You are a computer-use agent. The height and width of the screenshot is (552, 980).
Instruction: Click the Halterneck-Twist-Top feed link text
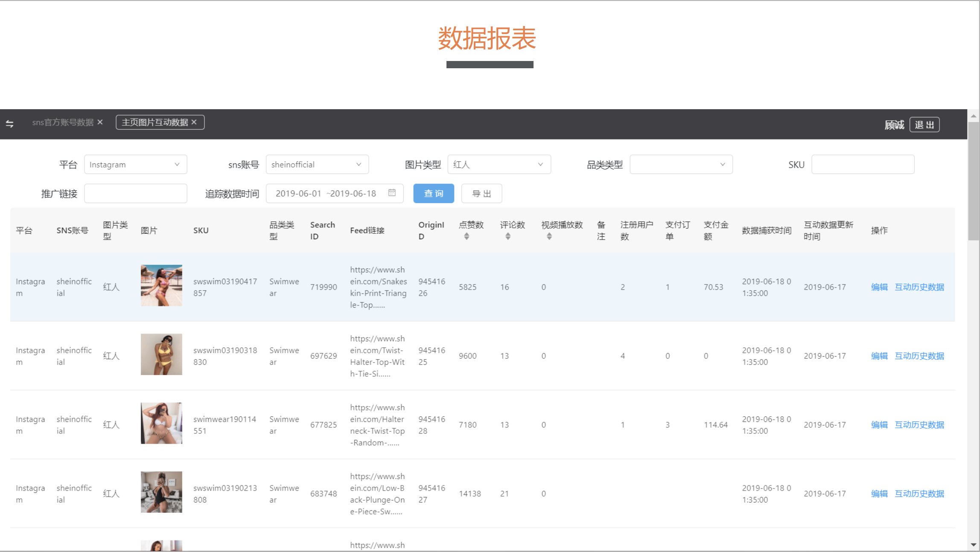[x=377, y=425]
